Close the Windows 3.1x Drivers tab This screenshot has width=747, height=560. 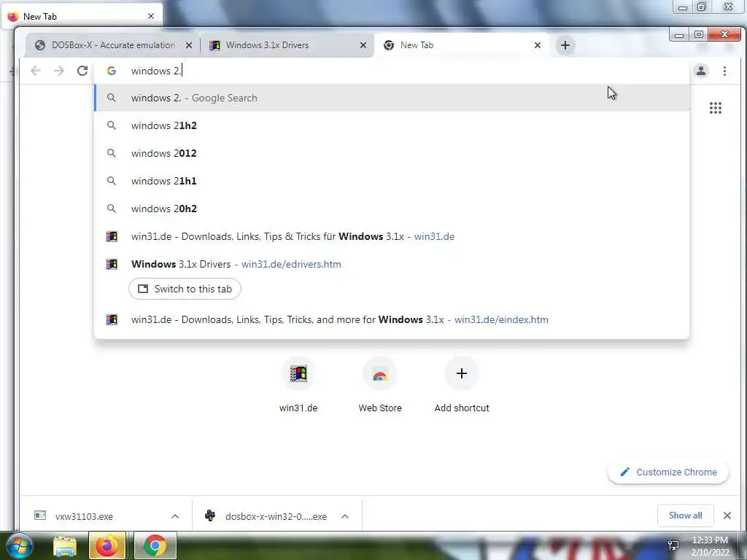point(363,45)
